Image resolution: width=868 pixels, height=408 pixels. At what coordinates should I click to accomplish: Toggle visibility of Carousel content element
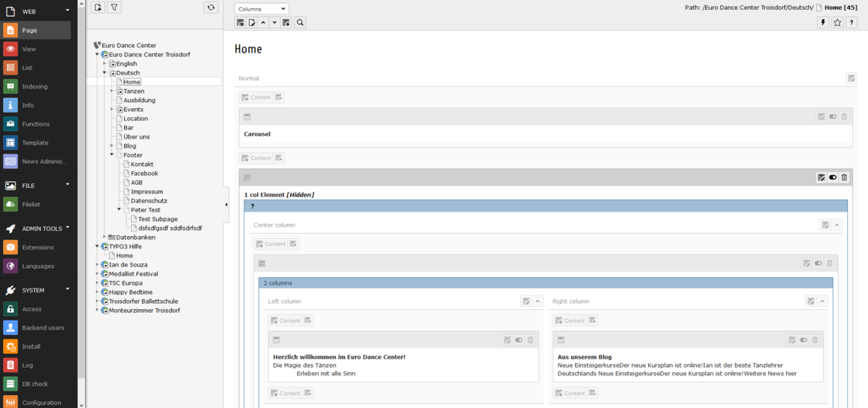[x=833, y=116]
